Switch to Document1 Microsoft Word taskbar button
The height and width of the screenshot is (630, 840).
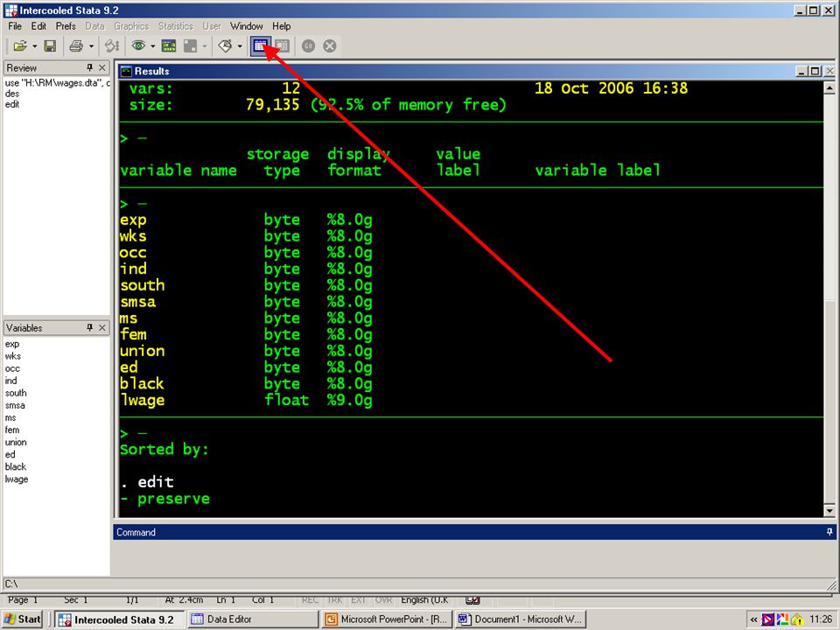[520, 619]
